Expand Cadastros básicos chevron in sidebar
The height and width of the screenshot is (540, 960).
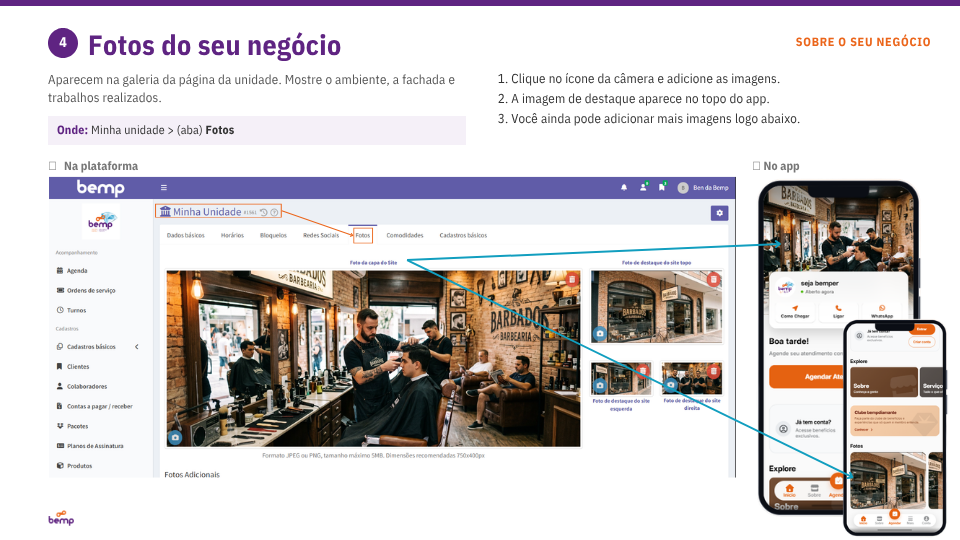[x=137, y=347]
